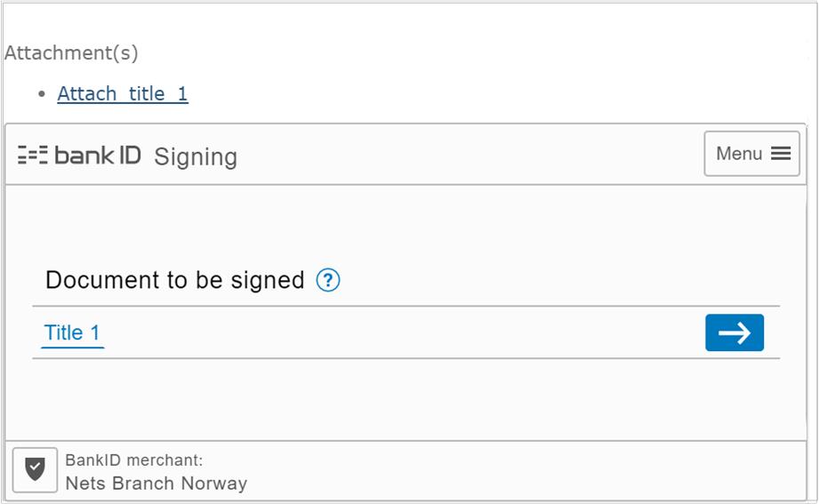Click the bank ID wordmark in header

click(x=98, y=155)
